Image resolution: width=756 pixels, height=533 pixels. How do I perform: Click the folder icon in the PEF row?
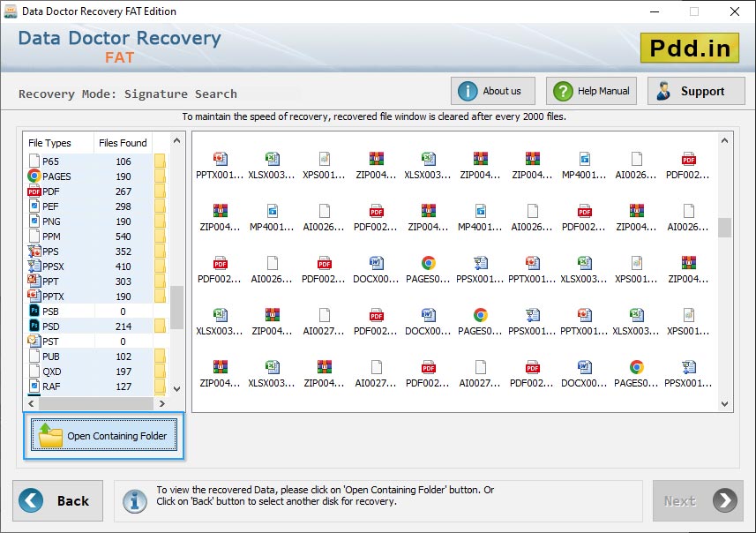tap(160, 206)
